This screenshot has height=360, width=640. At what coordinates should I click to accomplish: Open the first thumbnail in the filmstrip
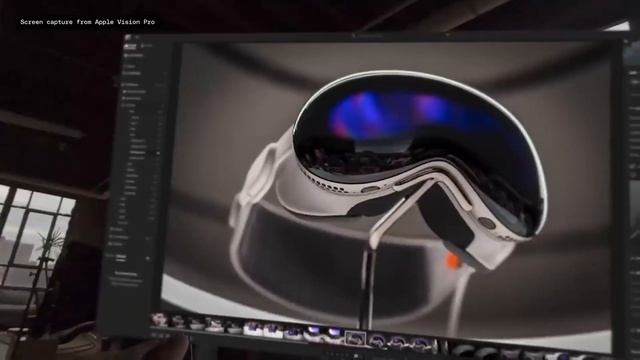tap(160, 320)
